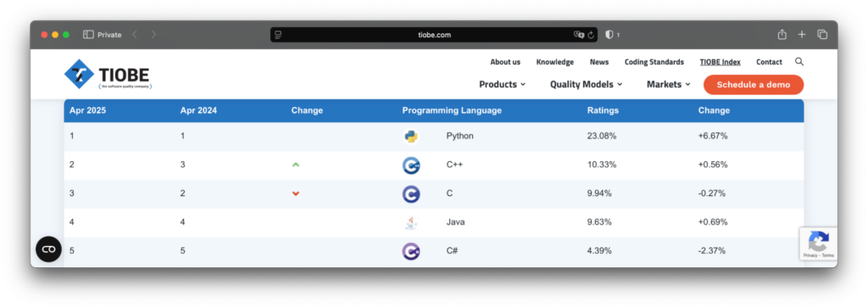The image size is (868, 308).
Task: Click the C# language logo
Action: 411,251
